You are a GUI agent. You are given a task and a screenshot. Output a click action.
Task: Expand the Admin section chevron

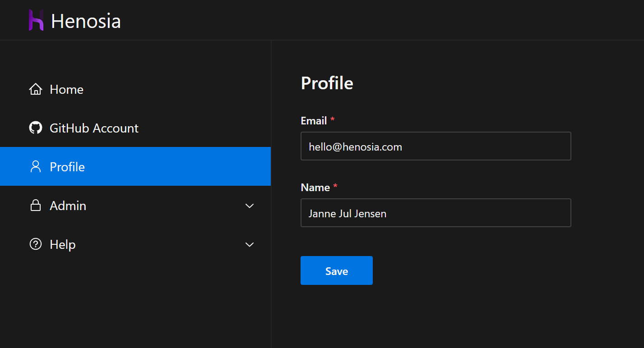(250, 206)
